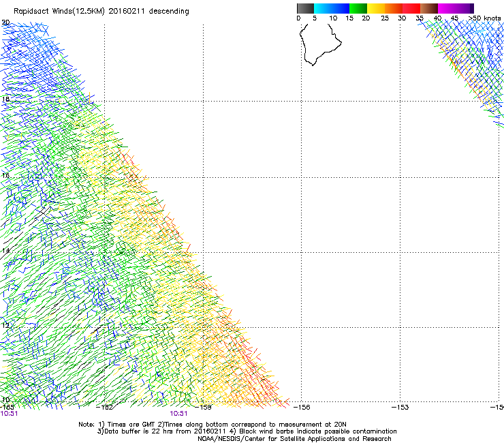504x443 pixels.
Task: Click the '>50 knots' legend label
Action: pos(484,18)
